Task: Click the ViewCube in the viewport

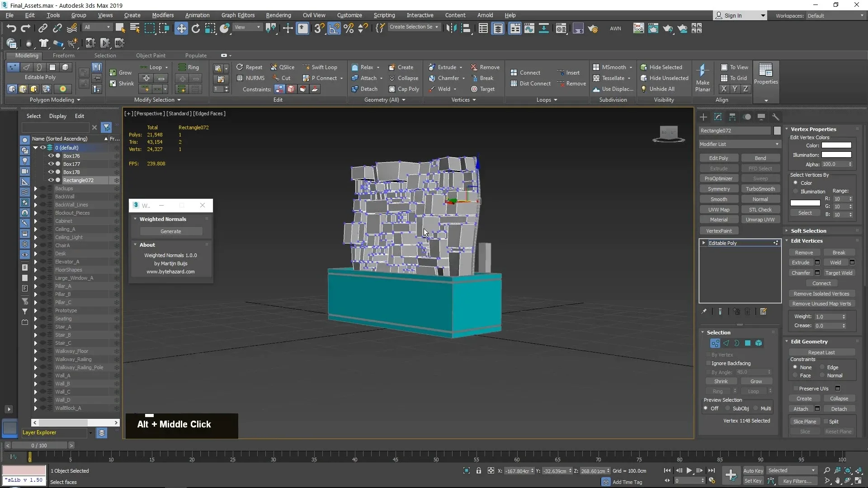Action: point(669,134)
